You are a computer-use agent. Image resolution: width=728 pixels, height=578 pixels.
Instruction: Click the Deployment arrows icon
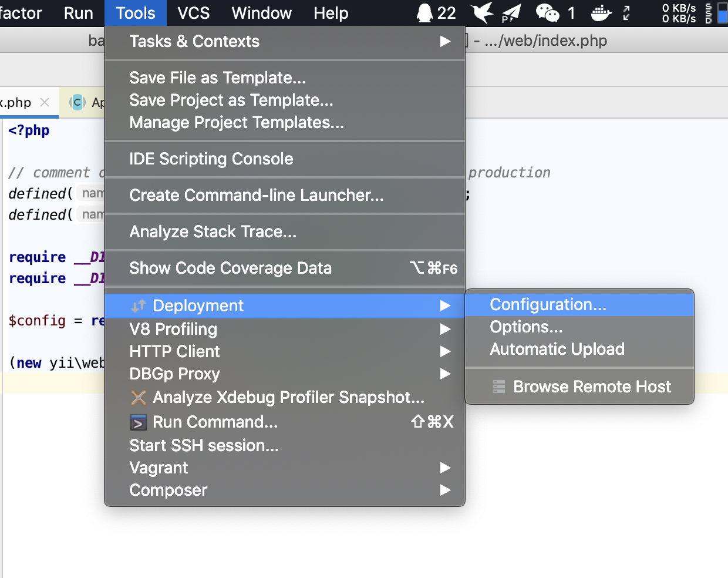click(x=138, y=306)
